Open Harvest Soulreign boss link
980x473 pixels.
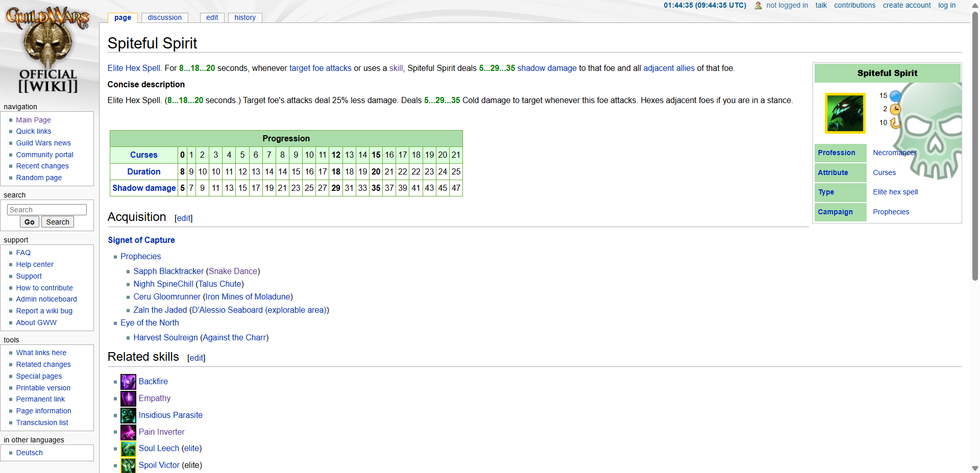coord(165,337)
